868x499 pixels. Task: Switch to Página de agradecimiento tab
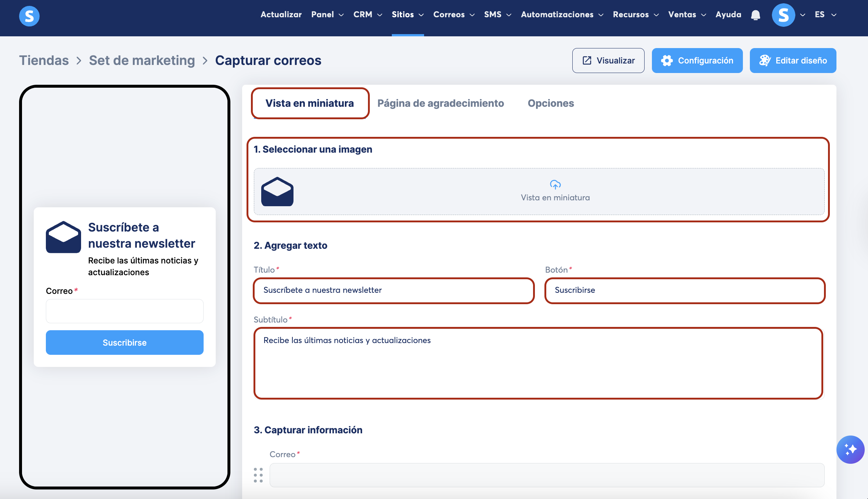[441, 103]
